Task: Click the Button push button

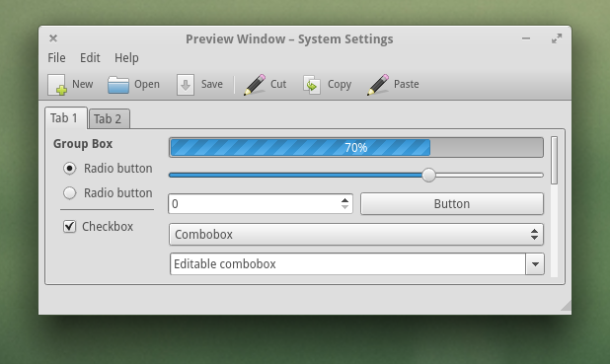Action: (452, 204)
